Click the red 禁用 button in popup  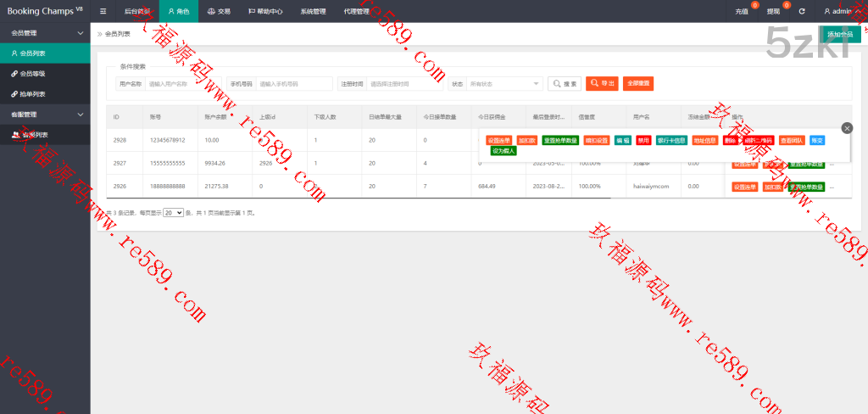click(x=643, y=140)
